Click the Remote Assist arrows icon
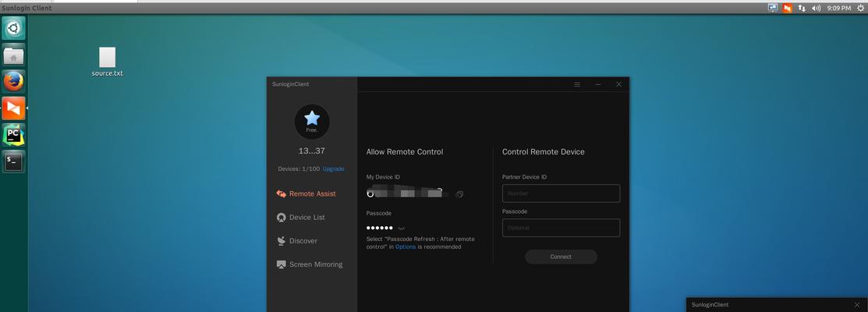 click(x=282, y=194)
